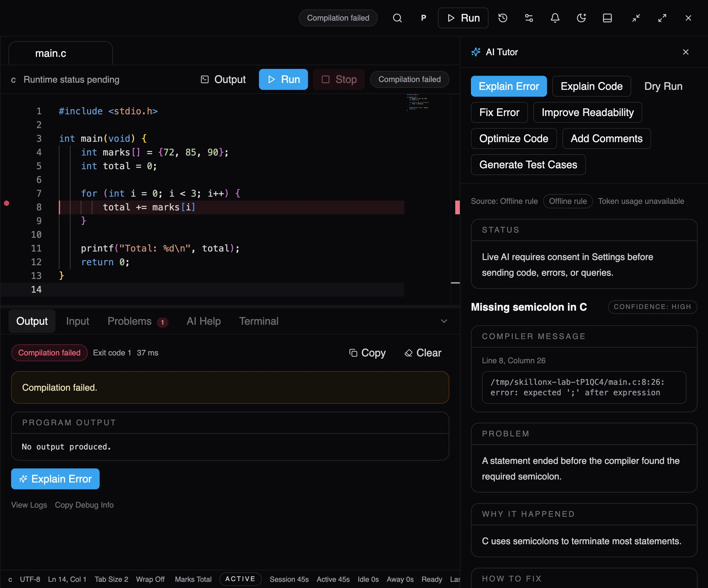Close the AI Tutor panel

(685, 52)
